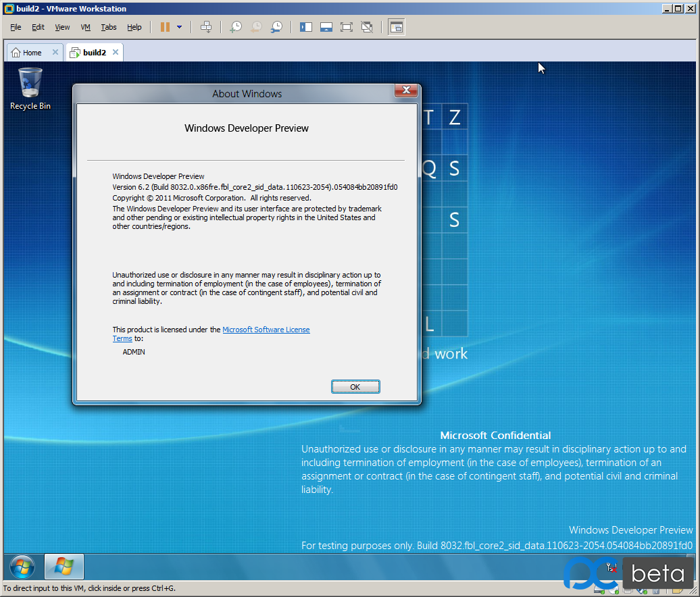Open the Microsoft Software License Terms link
This screenshot has height=597, width=700.
pos(211,334)
